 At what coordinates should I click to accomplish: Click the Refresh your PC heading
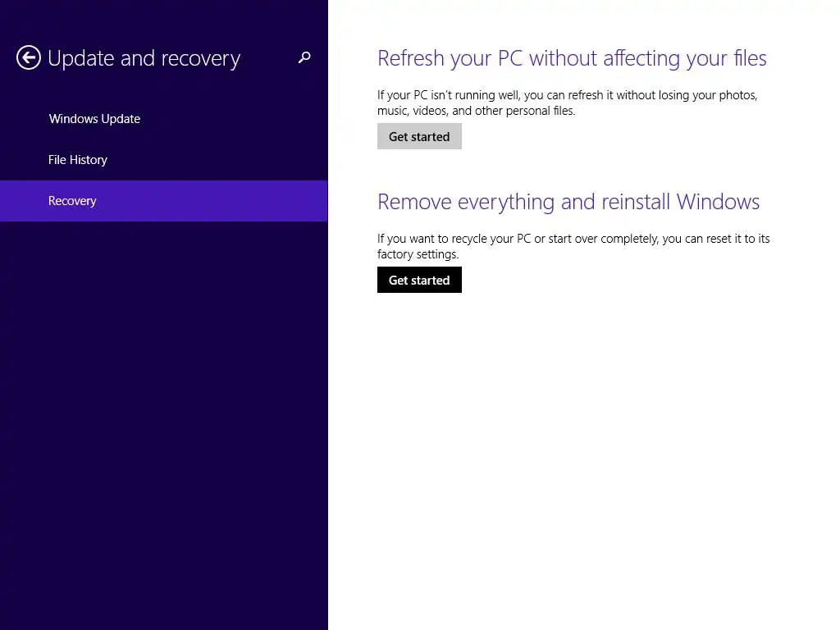coord(572,58)
